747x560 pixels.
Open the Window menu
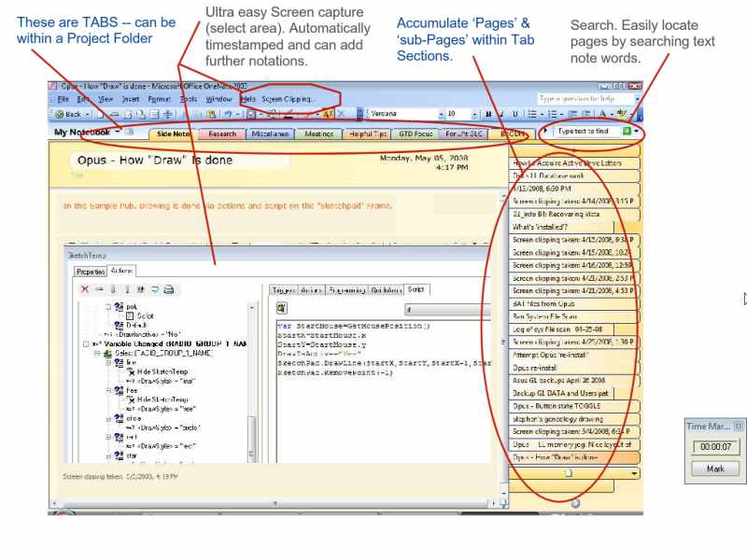coord(218,99)
